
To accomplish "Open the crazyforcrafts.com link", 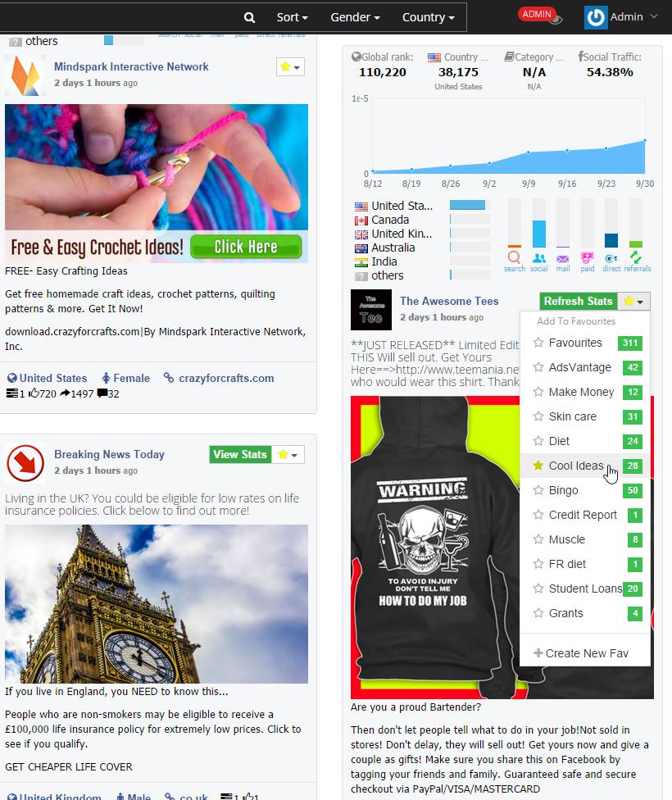I will 226,378.
